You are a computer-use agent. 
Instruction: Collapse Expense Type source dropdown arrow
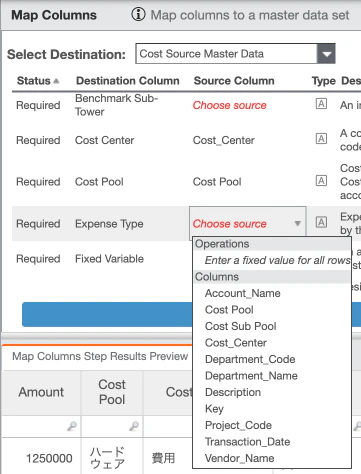[297, 223]
